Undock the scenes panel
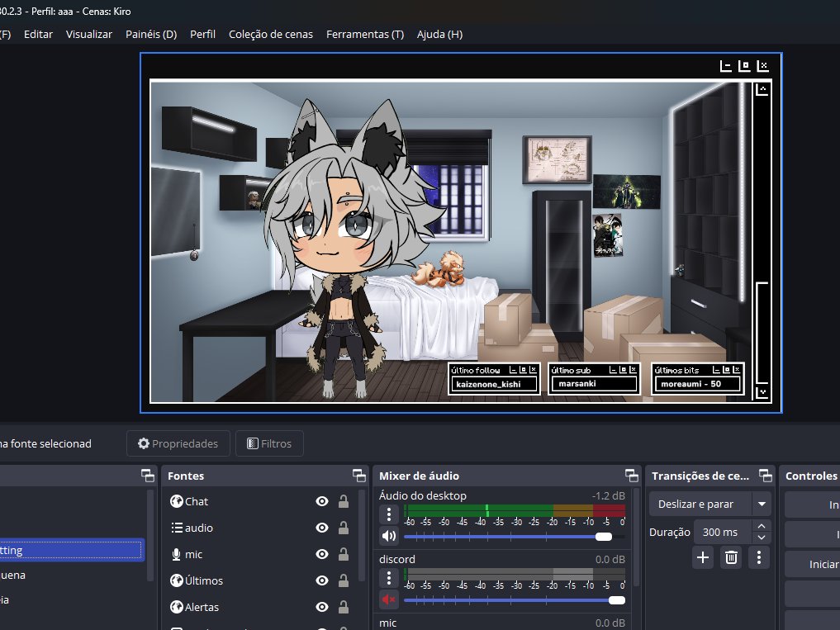 pos(147,475)
